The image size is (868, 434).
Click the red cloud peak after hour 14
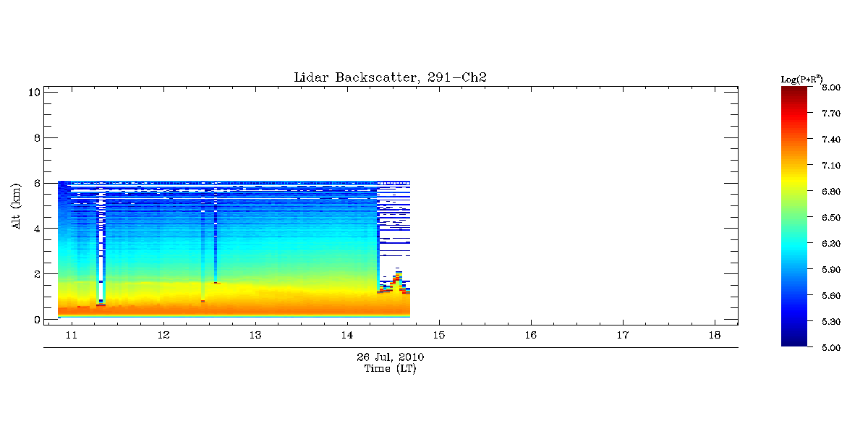[x=396, y=278]
